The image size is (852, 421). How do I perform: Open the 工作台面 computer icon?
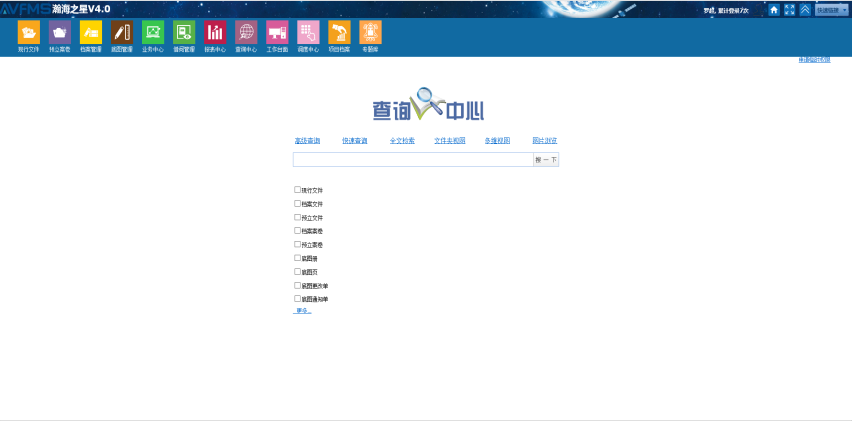tap(277, 32)
